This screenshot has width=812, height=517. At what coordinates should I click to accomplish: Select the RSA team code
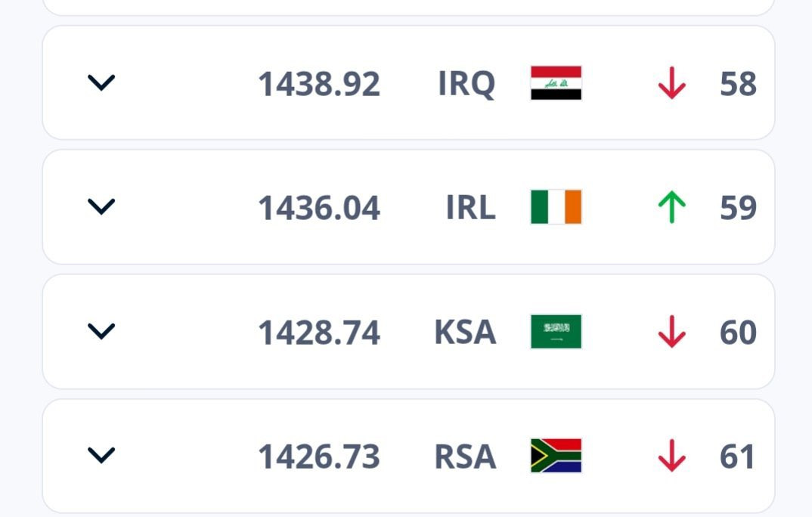click(465, 457)
